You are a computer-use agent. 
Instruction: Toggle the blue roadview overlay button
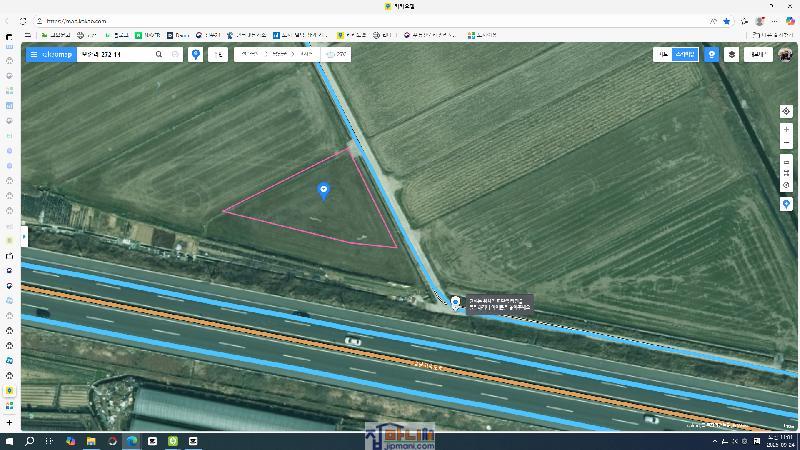tap(711, 55)
